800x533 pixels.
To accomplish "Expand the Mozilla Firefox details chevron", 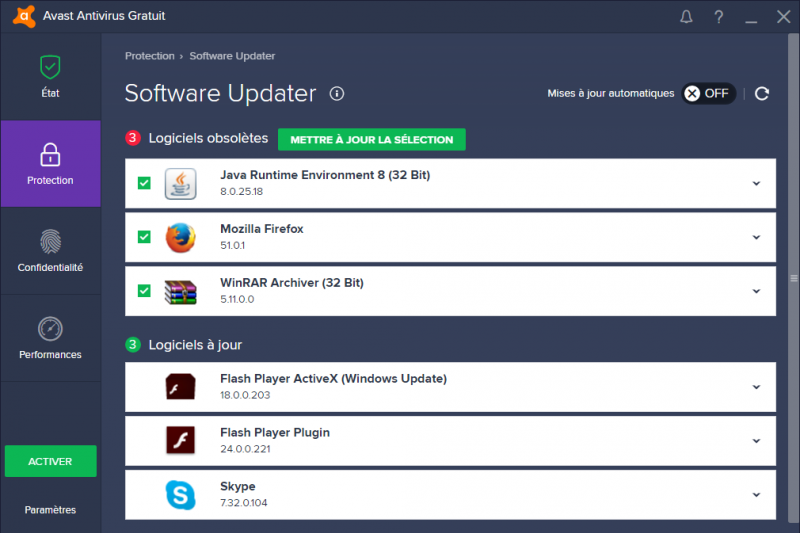I will pos(756,237).
